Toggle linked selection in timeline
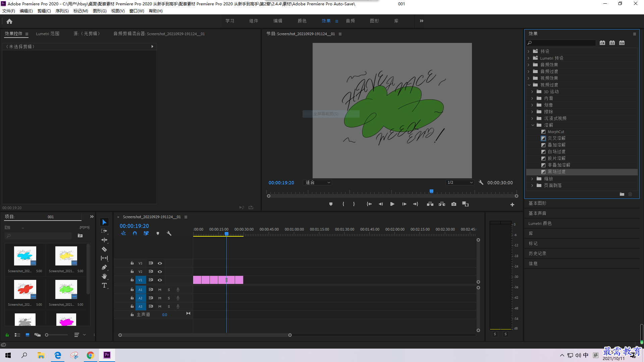 pyautogui.click(x=146, y=233)
